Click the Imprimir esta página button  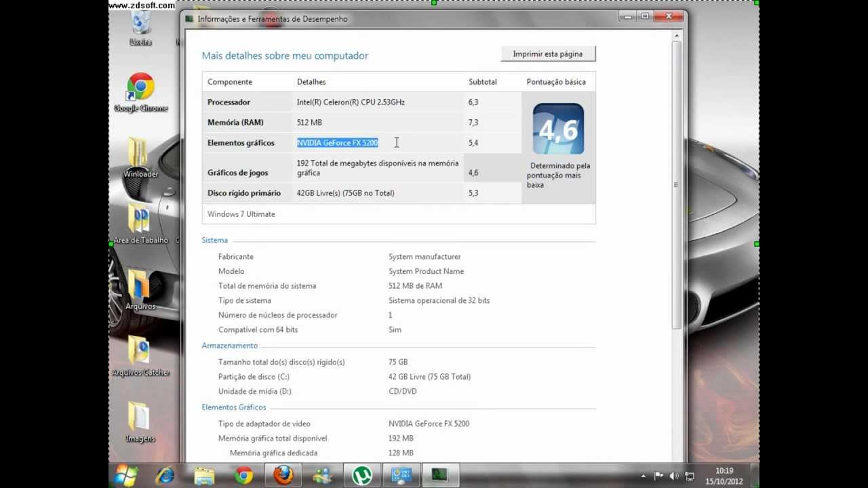(548, 54)
